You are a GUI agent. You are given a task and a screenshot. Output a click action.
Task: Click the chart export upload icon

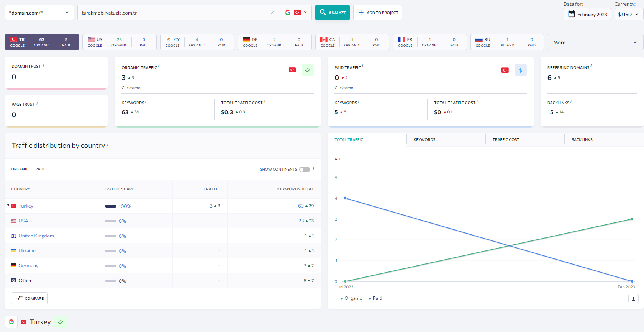633,298
